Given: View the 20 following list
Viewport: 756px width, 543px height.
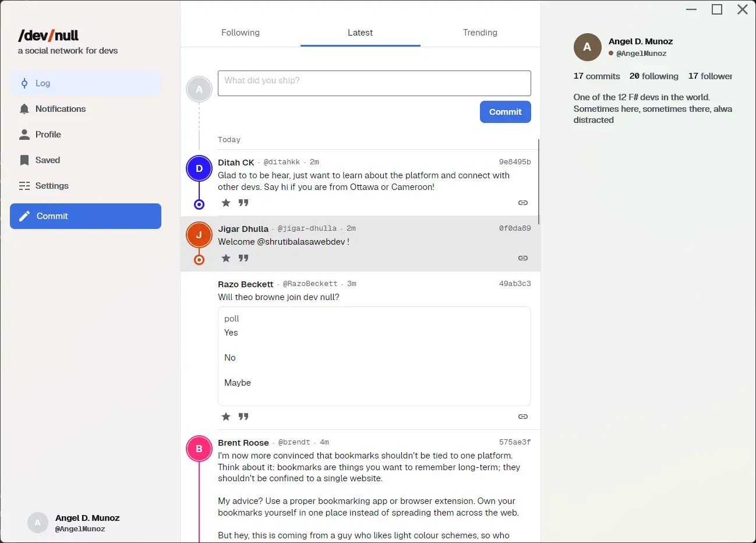Looking at the screenshot, I should click(654, 76).
